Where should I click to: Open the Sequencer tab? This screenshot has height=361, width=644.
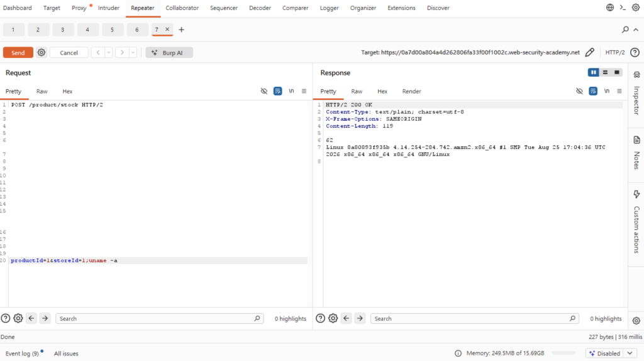click(x=224, y=8)
